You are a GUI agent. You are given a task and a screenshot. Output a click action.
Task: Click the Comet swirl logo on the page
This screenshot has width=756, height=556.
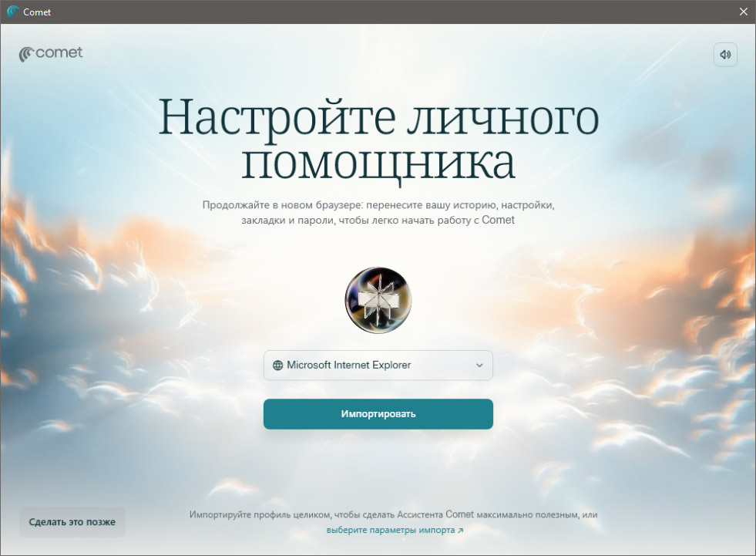[26, 54]
